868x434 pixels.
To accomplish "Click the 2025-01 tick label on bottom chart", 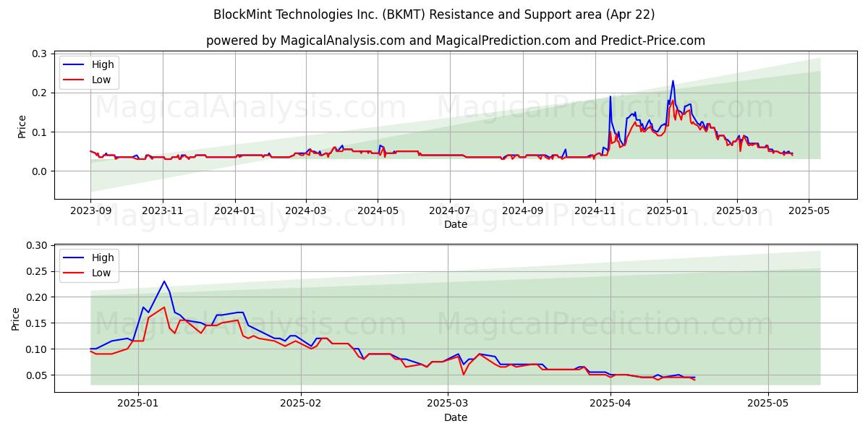I will click(x=137, y=404).
